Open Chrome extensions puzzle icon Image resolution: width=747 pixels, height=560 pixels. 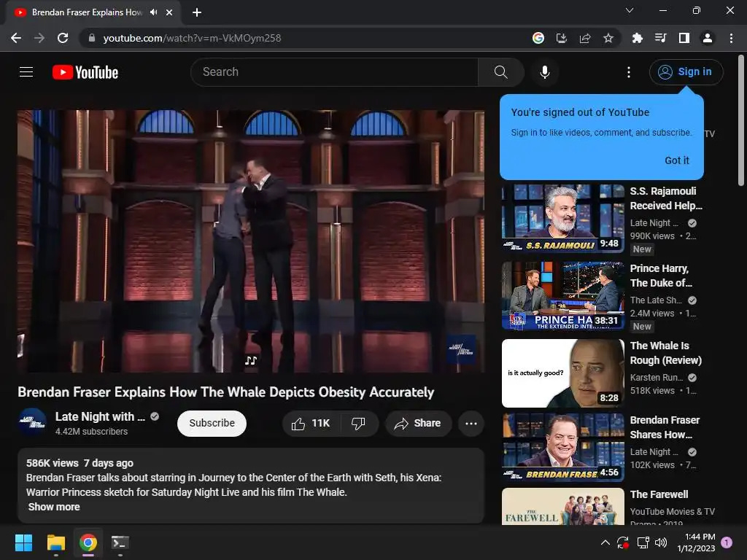coord(637,38)
